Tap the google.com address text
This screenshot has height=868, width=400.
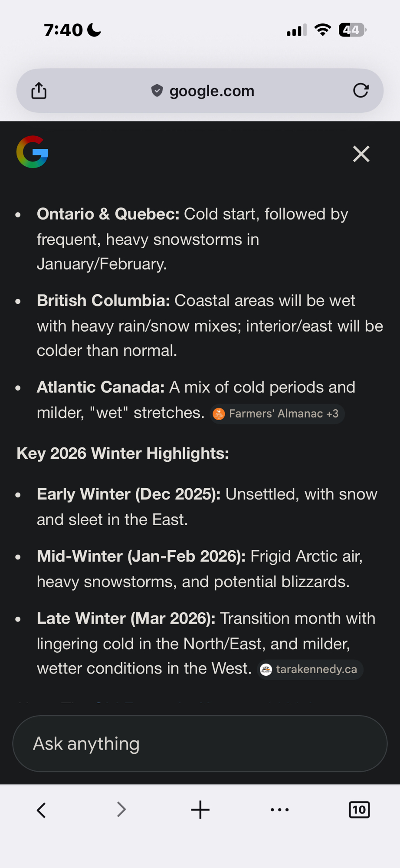click(212, 91)
